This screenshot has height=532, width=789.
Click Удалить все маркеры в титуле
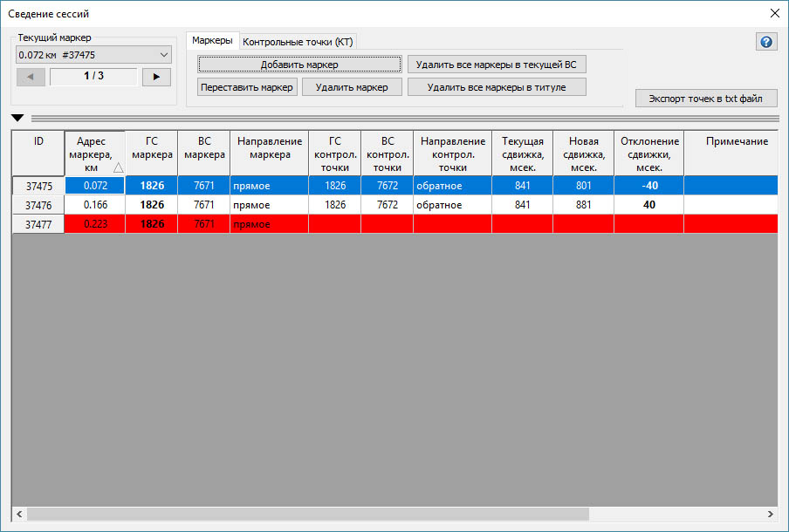point(496,87)
